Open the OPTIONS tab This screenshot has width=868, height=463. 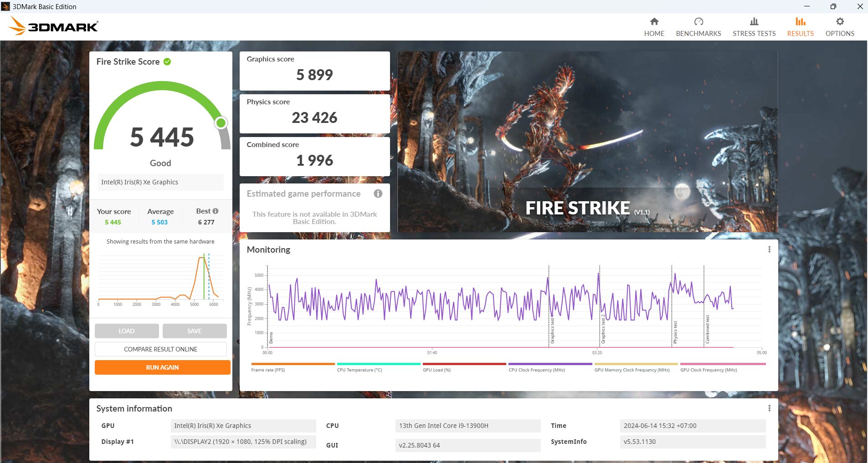click(x=840, y=27)
